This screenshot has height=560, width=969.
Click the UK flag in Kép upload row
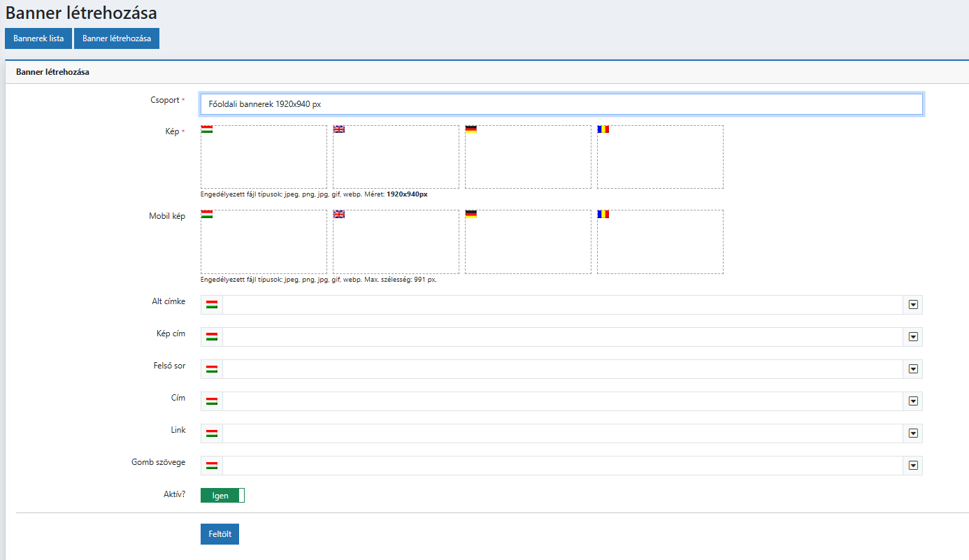click(339, 129)
